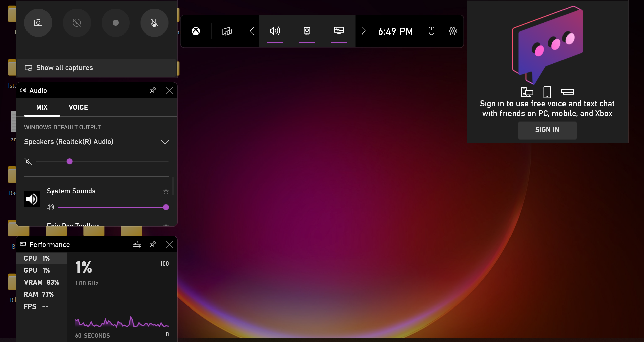Expand the Speakers output device dropdown

pos(165,142)
